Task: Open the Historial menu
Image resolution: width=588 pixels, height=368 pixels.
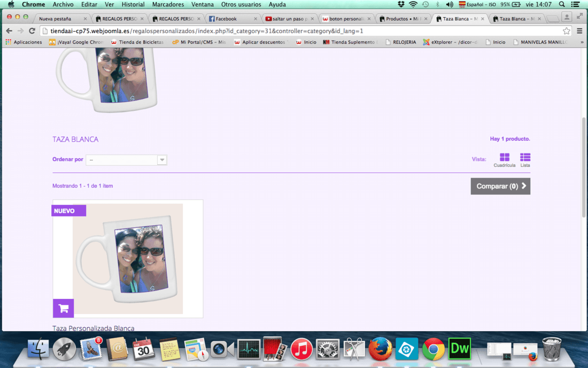Action: click(x=133, y=4)
